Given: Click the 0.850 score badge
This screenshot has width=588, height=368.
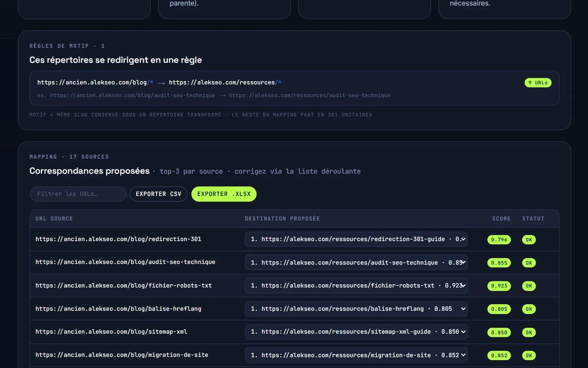Looking at the screenshot, I should pos(499,332).
